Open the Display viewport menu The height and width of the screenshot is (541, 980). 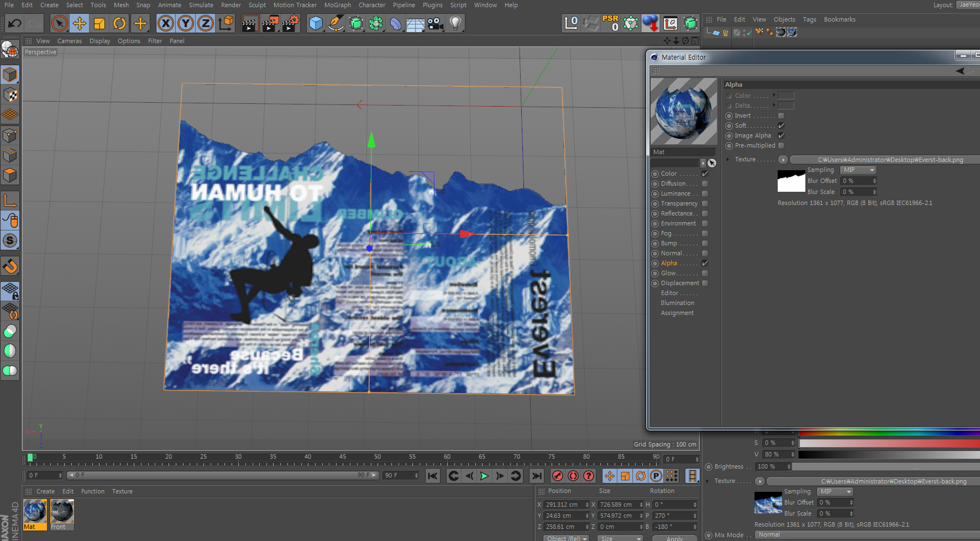100,41
